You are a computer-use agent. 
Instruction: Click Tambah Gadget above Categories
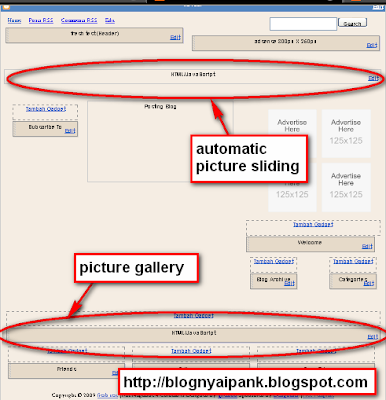pos(353,261)
